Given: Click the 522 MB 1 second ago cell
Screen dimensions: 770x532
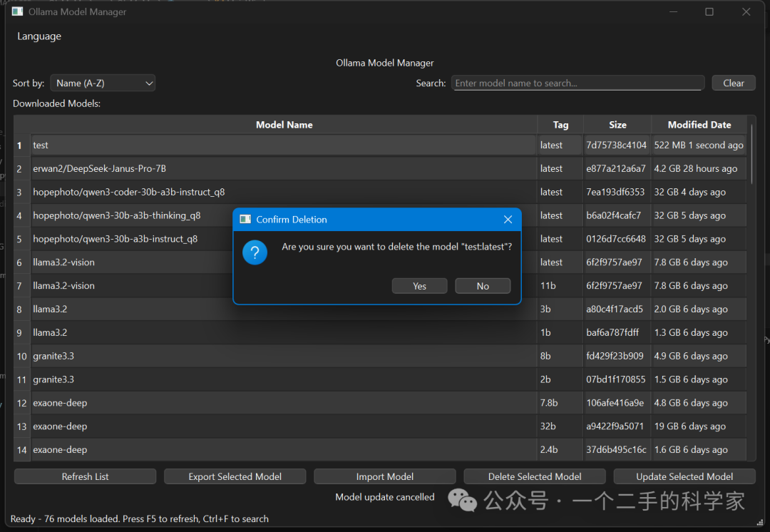Looking at the screenshot, I should pyautogui.click(x=699, y=145).
